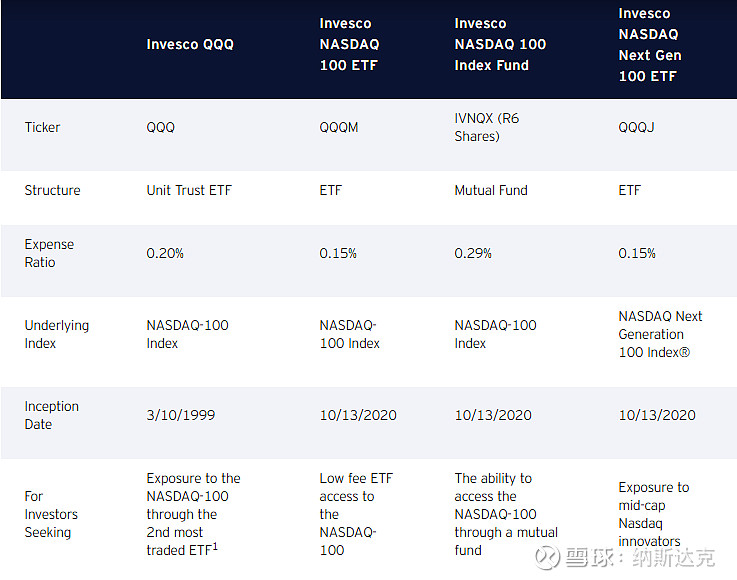The width and height of the screenshot is (737, 580).
Task: Click the 3/10/1999 inception date
Action: [181, 415]
